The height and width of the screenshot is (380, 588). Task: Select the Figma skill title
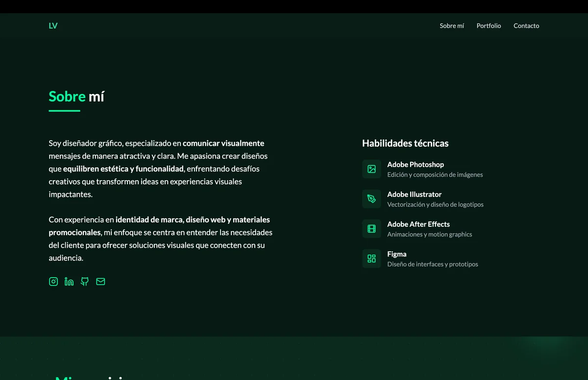tap(397, 254)
